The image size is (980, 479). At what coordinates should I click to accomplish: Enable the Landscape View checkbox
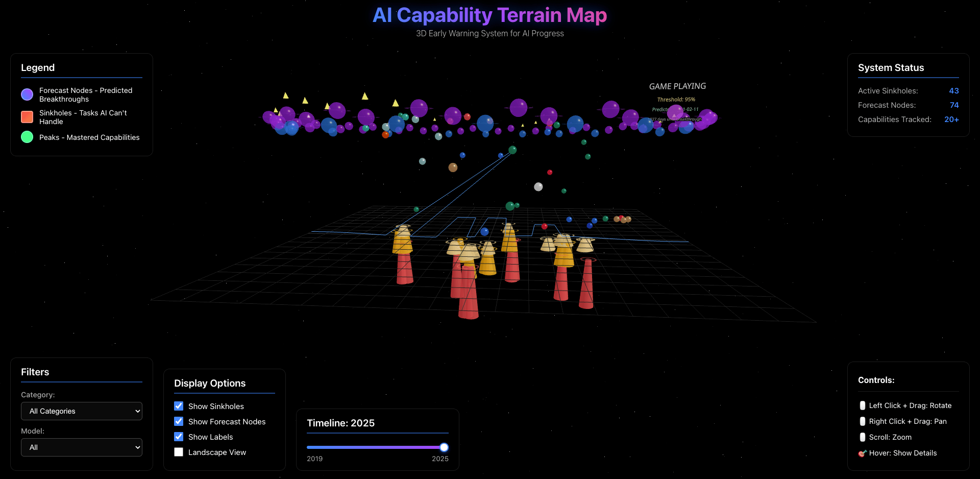click(x=179, y=452)
